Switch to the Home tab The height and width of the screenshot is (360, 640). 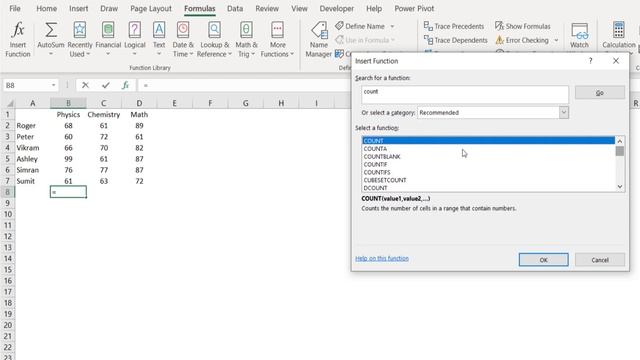coord(47,9)
